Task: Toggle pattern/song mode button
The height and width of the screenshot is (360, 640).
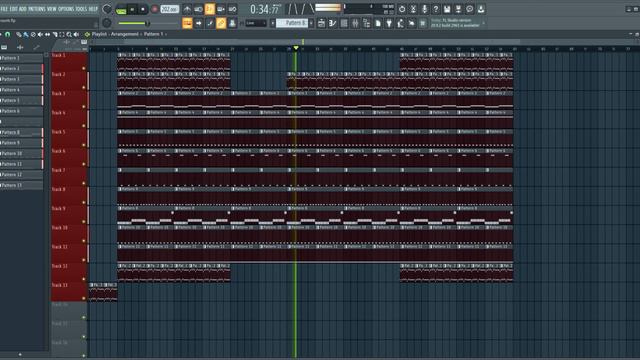Action: click(x=121, y=9)
